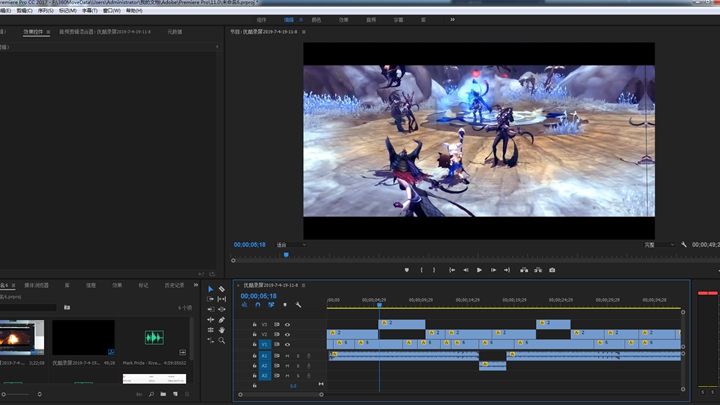Click the program monitor timecode 00;00;05;18
The image size is (720, 405).
tap(249, 245)
